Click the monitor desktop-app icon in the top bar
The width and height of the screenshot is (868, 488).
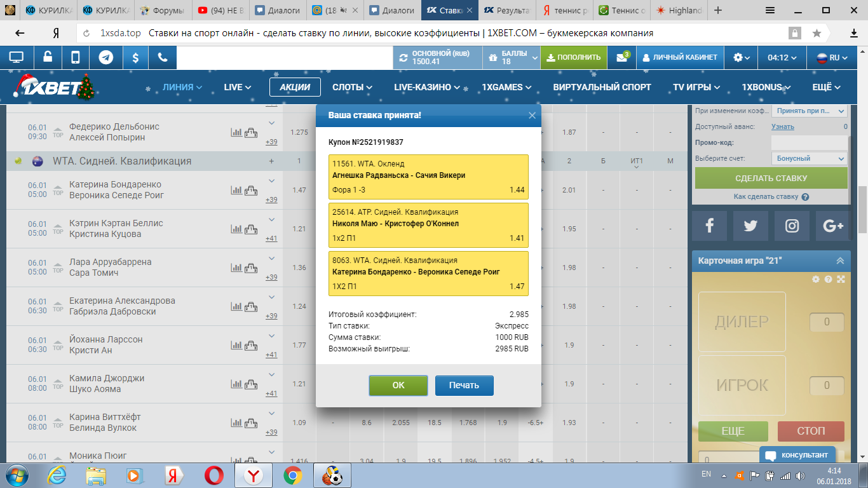click(17, 57)
